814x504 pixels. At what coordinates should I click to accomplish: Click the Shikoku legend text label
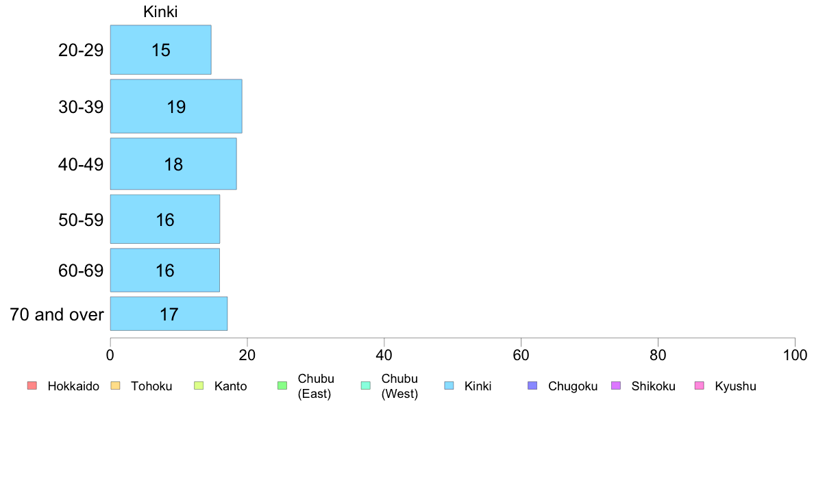[x=653, y=386]
